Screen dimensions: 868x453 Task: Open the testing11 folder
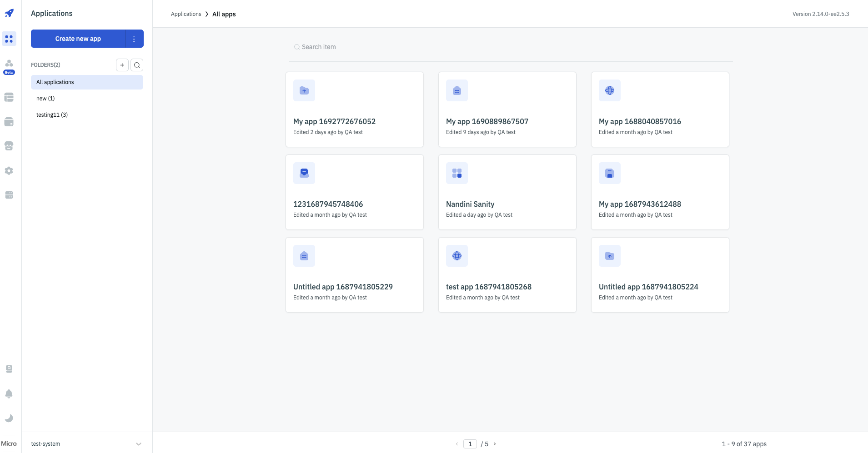52,115
